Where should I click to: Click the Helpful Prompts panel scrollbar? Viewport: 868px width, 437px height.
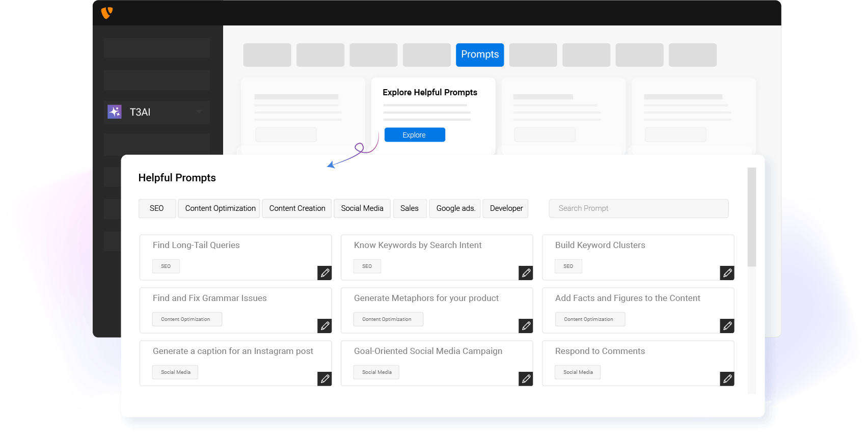coord(751,217)
